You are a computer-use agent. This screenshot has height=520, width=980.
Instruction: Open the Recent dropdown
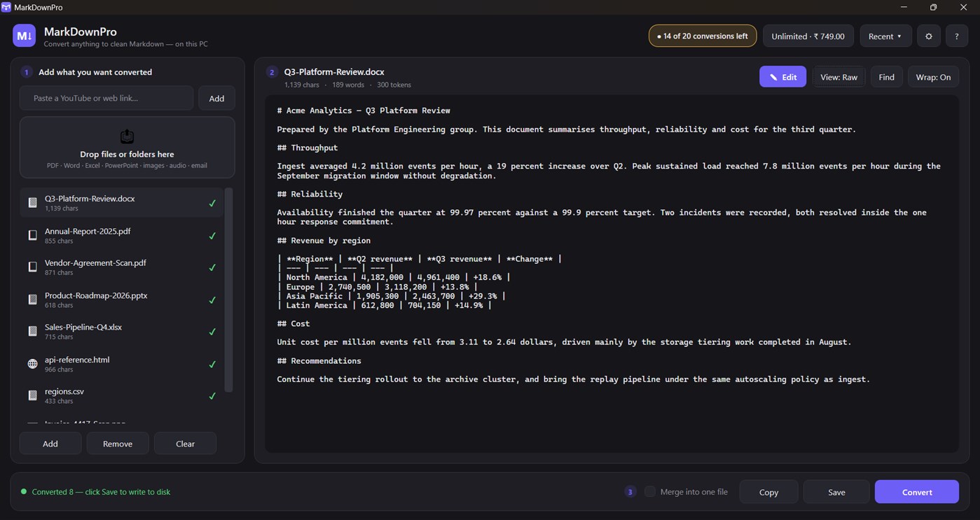tap(885, 36)
